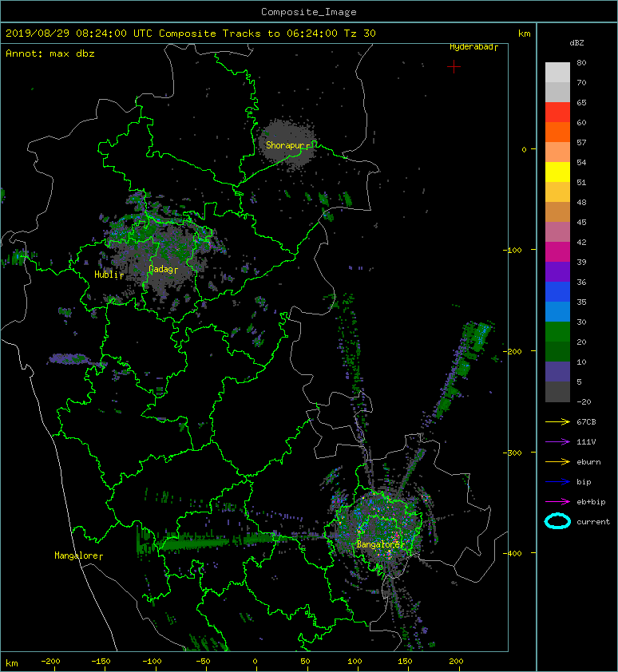Click the orange eburn arrow legend icon
Viewport: 618px width, 672px height.
tap(557, 461)
